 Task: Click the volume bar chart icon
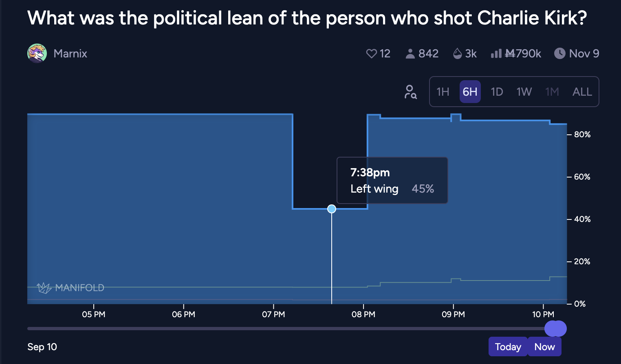[x=496, y=54]
